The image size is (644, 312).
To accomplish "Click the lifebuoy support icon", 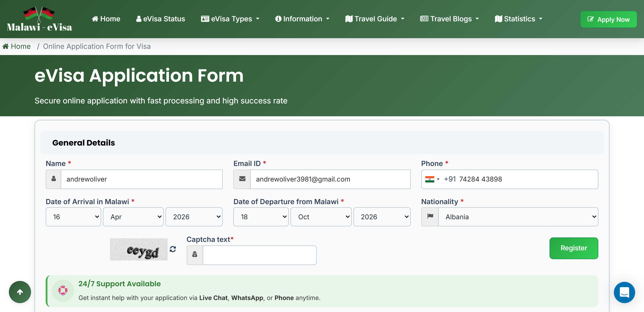I will 63,290.
